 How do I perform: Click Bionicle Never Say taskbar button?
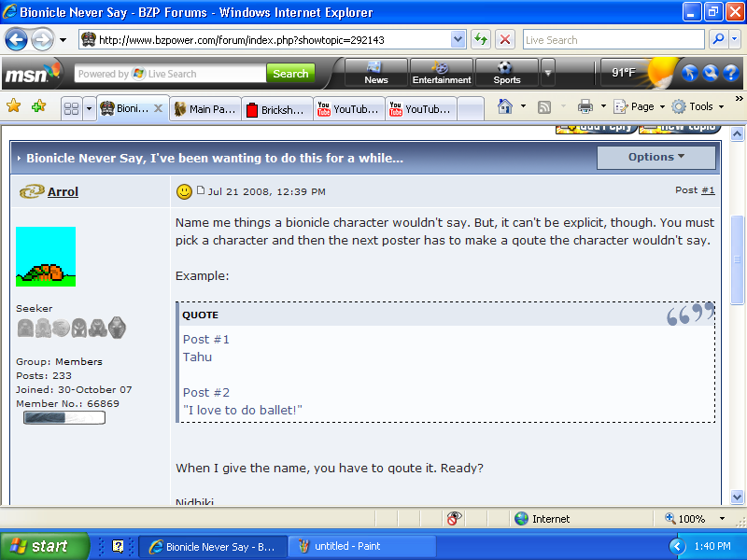click(x=213, y=546)
